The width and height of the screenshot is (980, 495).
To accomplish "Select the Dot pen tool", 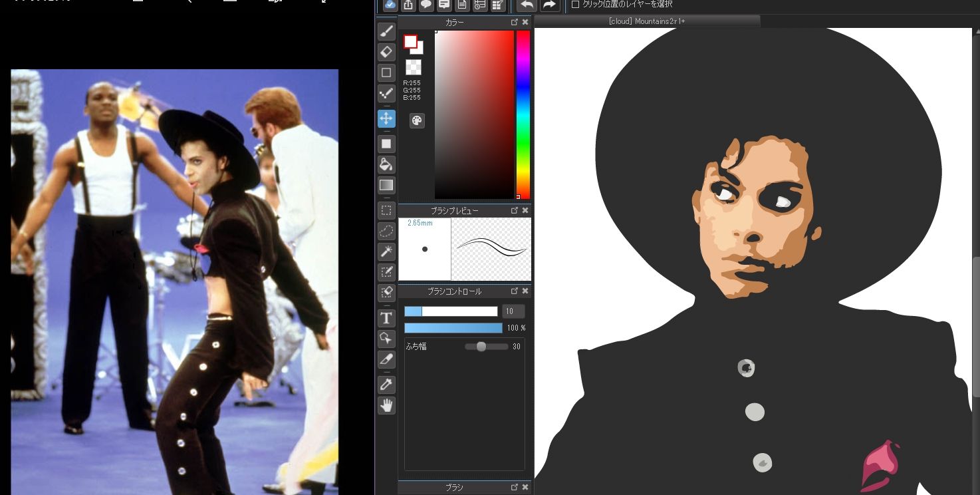I will click(386, 93).
